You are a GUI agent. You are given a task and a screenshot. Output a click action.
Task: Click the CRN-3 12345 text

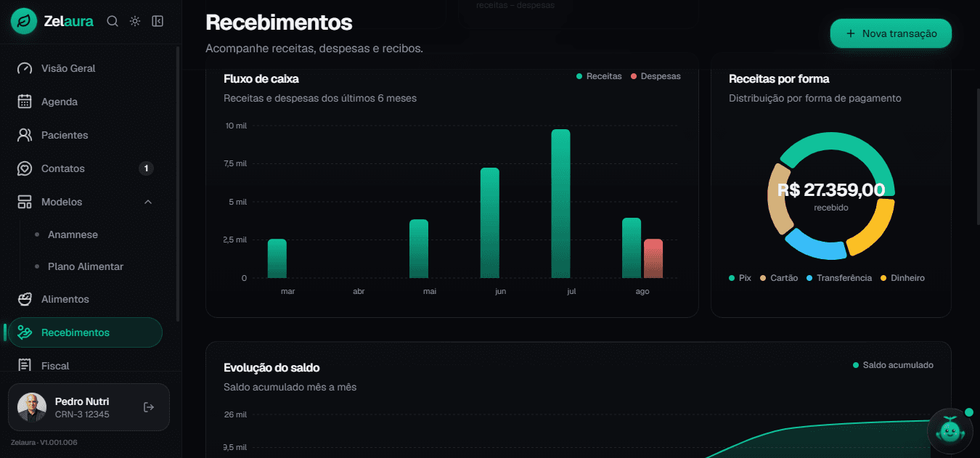pyautogui.click(x=82, y=414)
